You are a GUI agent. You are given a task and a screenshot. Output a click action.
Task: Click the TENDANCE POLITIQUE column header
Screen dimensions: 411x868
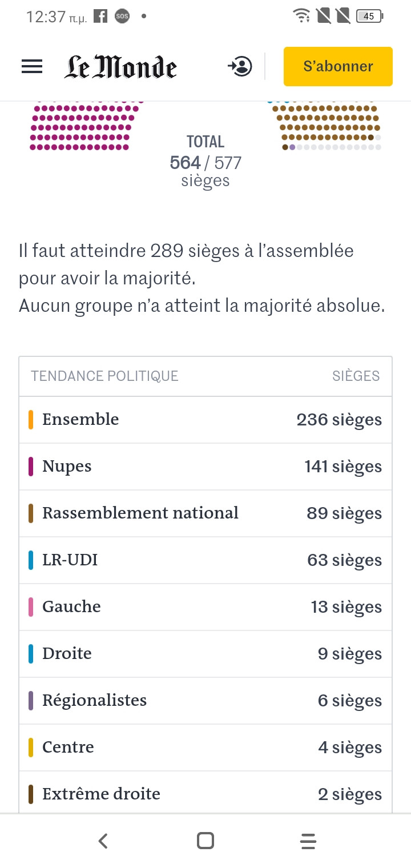click(104, 376)
